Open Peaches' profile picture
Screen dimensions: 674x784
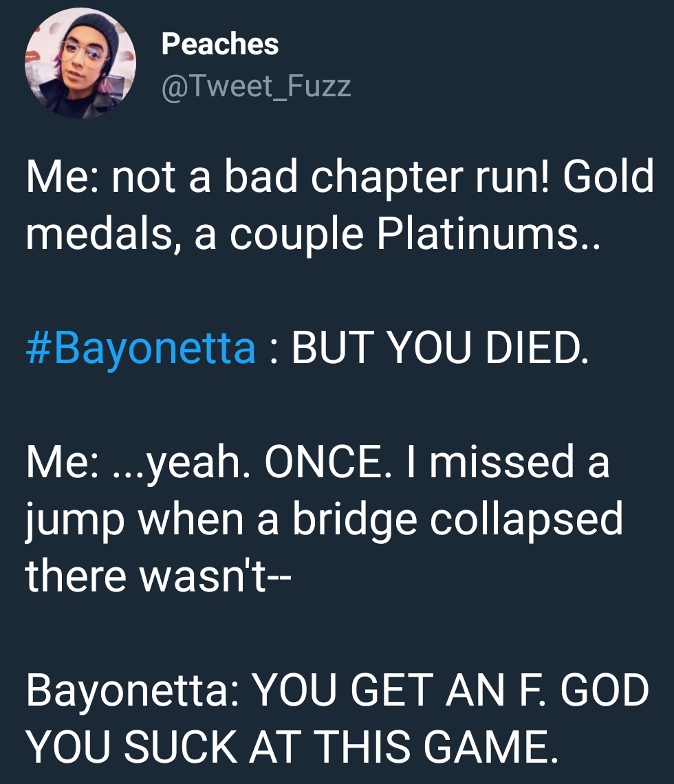pyautogui.click(x=80, y=64)
